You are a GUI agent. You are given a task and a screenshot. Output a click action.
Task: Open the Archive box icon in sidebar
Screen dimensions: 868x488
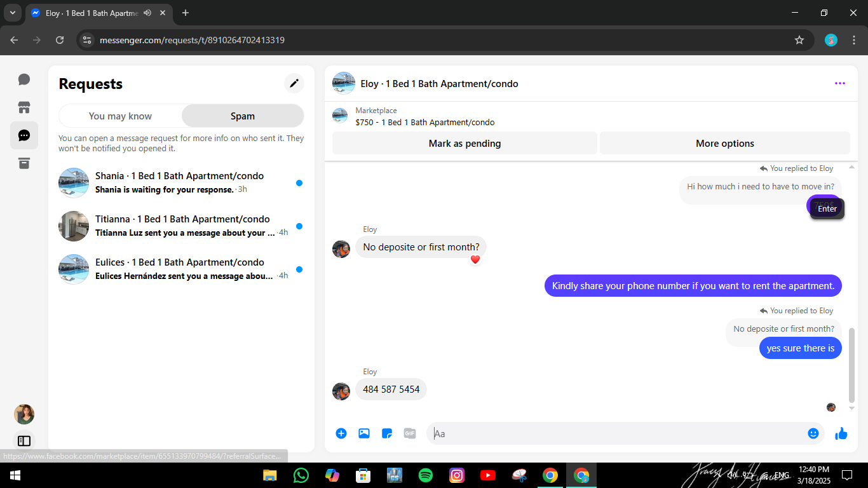coord(24,163)
